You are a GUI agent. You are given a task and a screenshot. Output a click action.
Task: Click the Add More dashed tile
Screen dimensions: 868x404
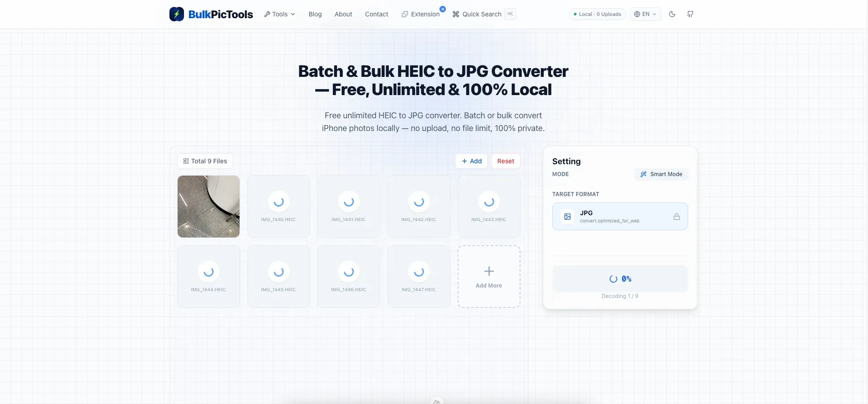pyautogui.click(x=489, y=277)
